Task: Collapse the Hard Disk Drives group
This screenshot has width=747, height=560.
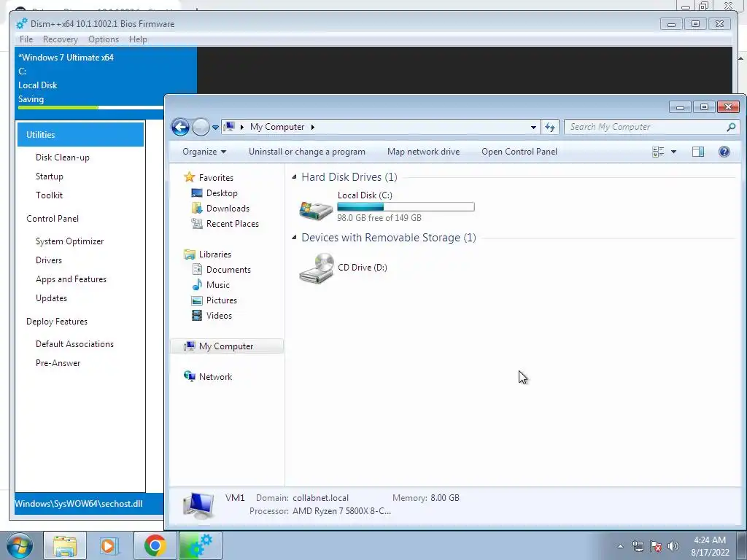Action: click(x=295, y=177)
